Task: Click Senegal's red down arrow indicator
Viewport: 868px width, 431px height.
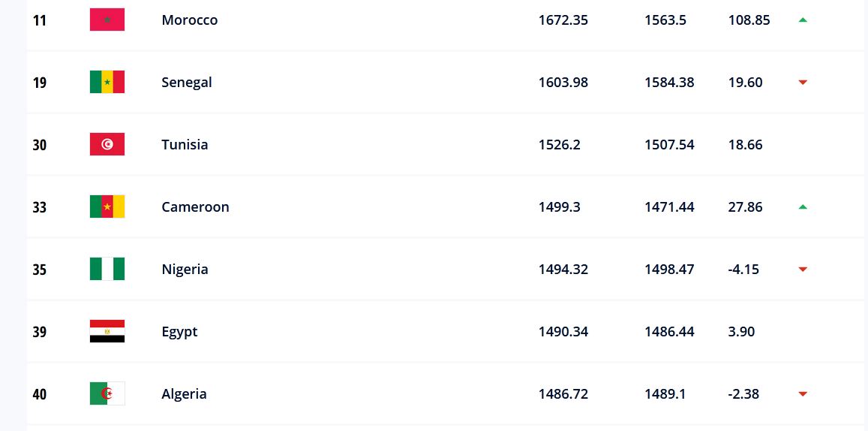Action: [803, 83]
